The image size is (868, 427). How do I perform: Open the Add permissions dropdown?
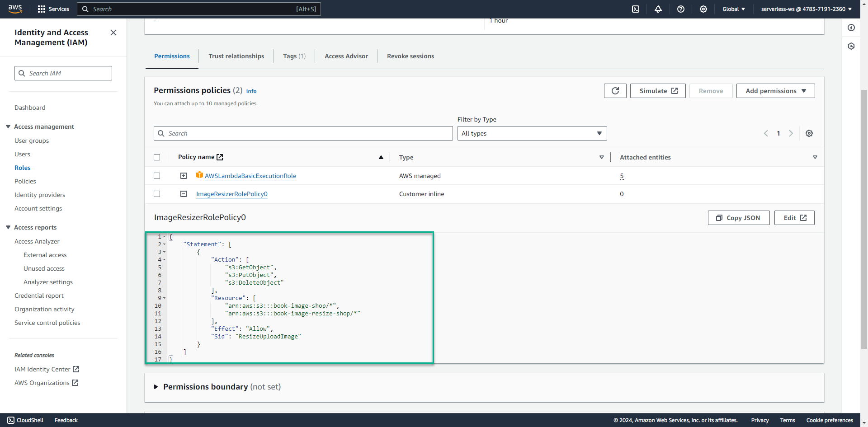click(775, 91)
